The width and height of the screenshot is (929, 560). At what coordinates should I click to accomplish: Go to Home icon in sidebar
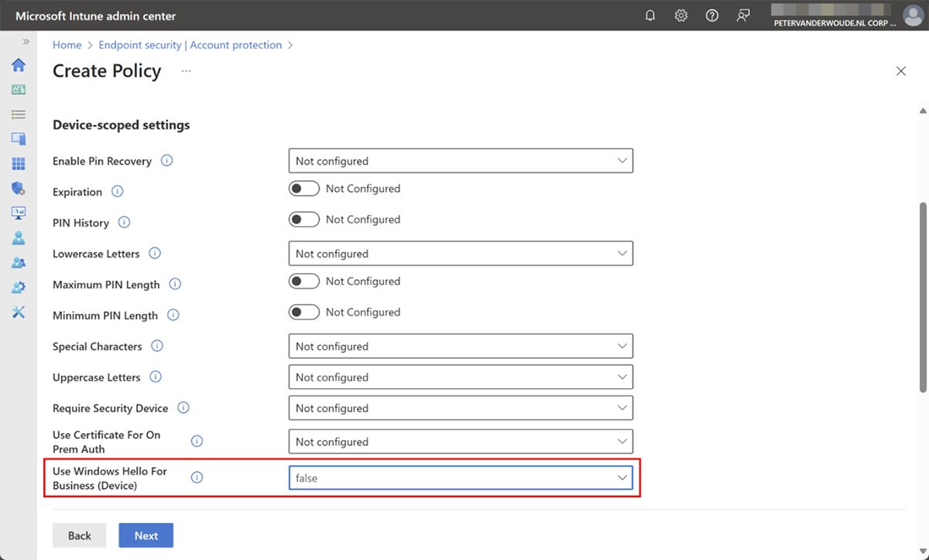(19, 65)
